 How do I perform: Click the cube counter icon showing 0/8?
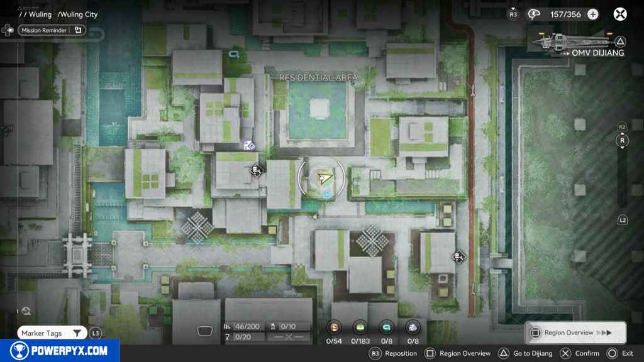(413, 327)
